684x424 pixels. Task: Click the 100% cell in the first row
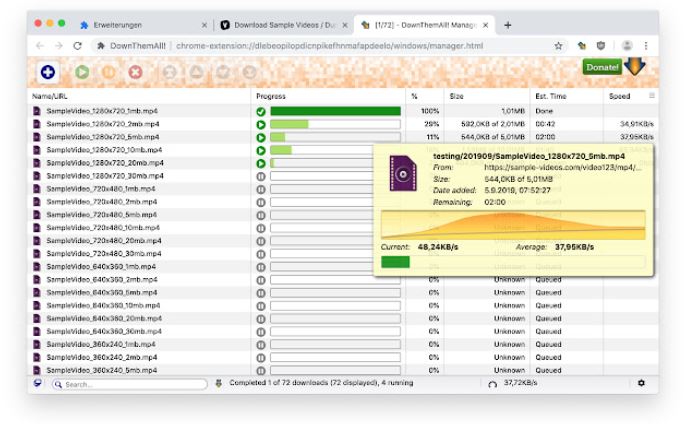(430, 111)
